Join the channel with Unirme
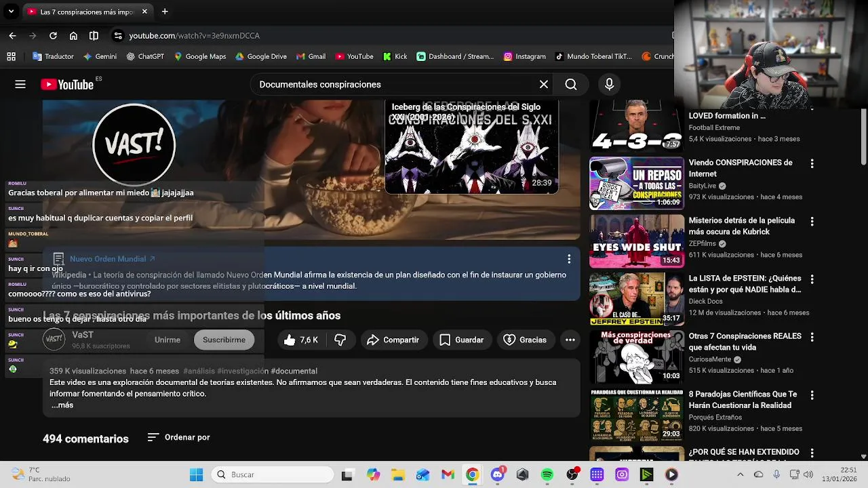Image resolution: width=868 pixels, height=488 pixels. tap(167, 340)
